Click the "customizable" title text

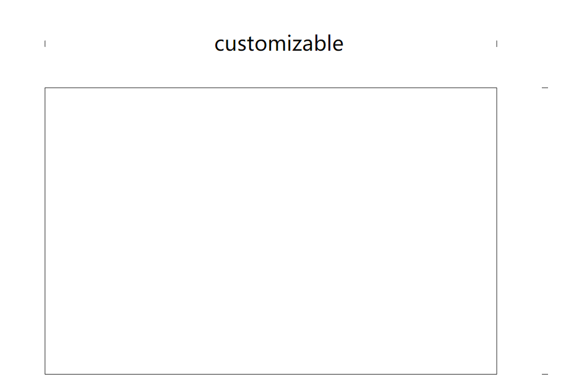[279, 44]
